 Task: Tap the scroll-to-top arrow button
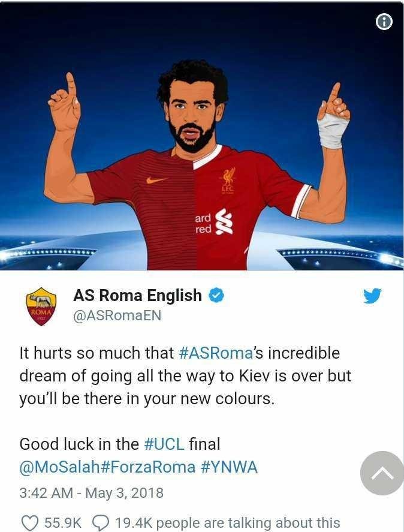point(382,473)
